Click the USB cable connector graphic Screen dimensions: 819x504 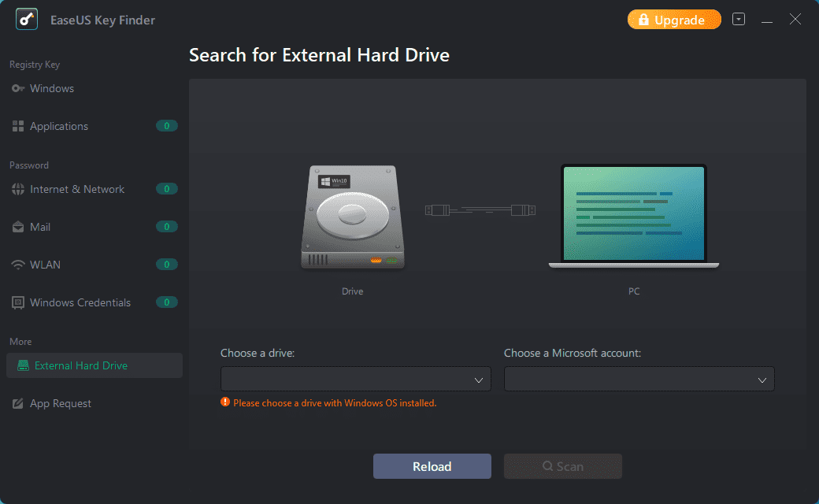click(x=480, y=210)
